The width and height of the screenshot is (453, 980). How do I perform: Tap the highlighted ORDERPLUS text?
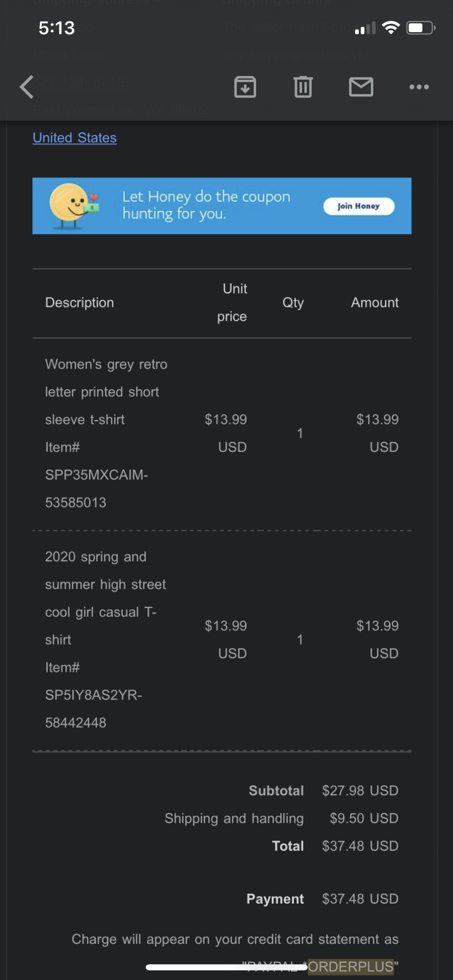click(x=351, y=966)
